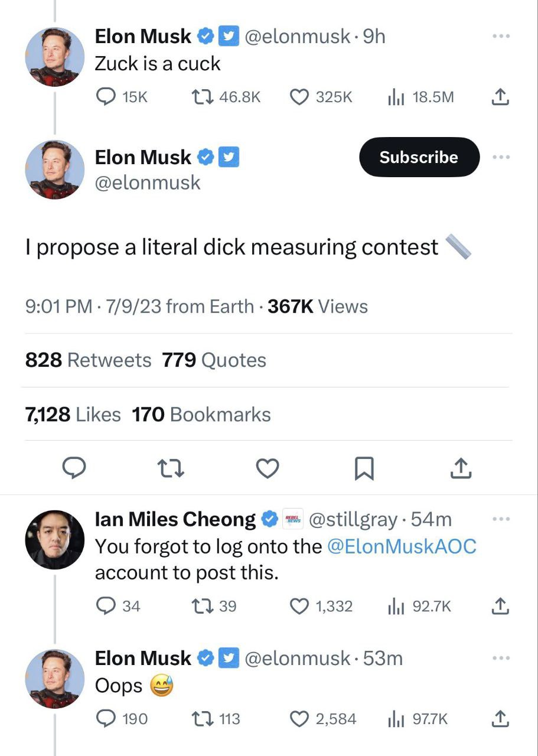Viewport: 538px width, 756px height.
Task: Share the main tweet via action bar
Action: click(x=461, y=469)
